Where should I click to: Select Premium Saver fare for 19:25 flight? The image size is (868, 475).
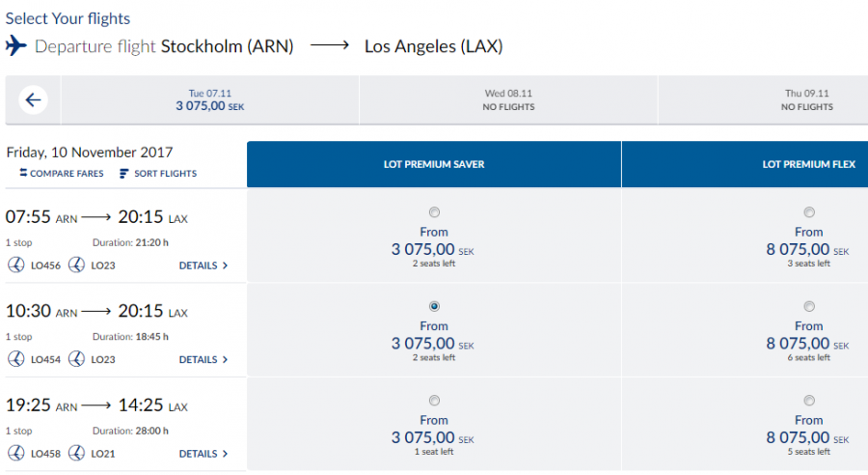[x=434, y=401]
